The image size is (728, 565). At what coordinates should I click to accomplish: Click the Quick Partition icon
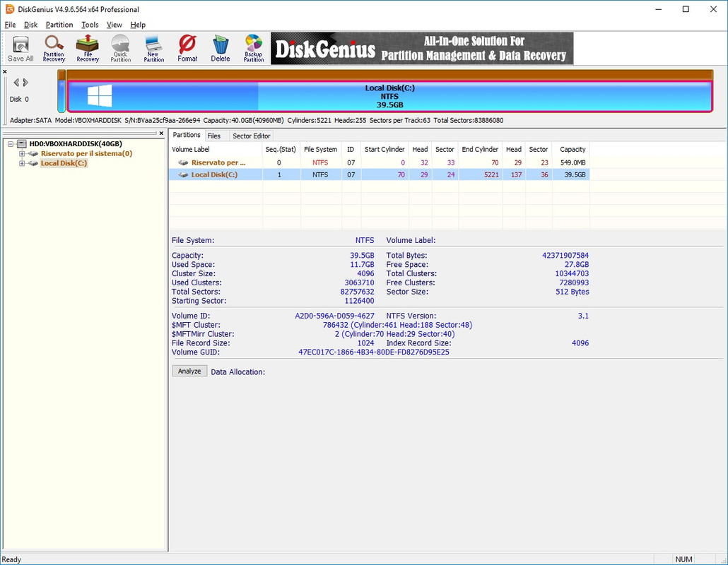point(121,49)
